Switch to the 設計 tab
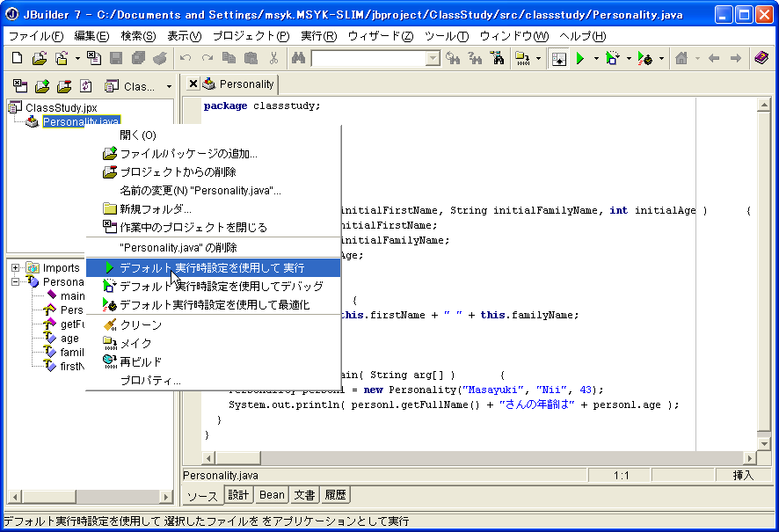Image resolution: width=779 pixels, height=532 pixels. click(238, 495)
